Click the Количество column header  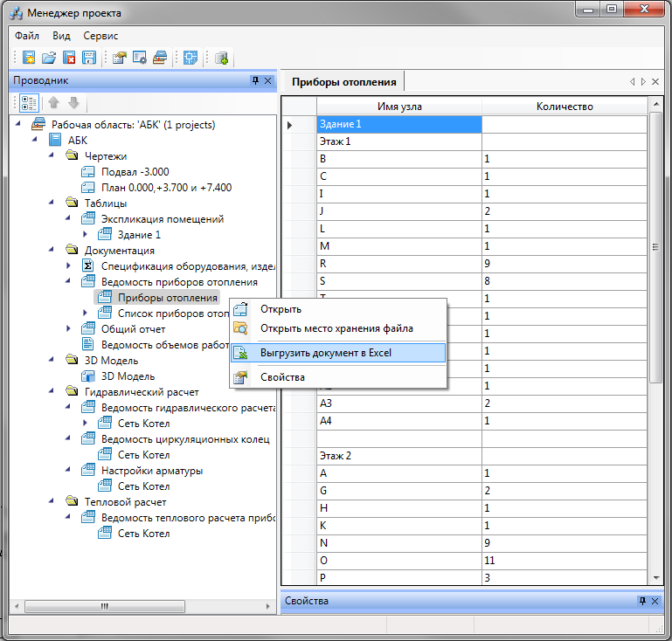pos(565,107)
